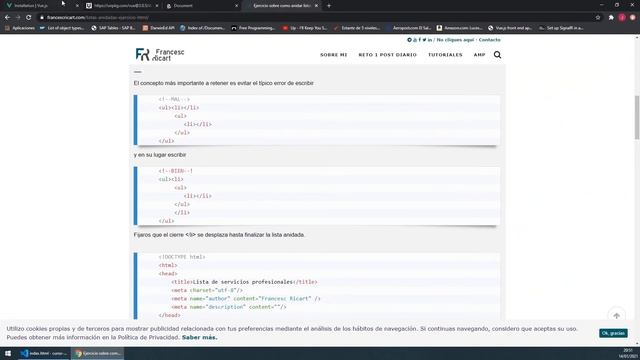Viewport: 640px width, 360px height.
Task: Switch to the unpkg.com vue tab
Action: pyautogui.click(x=122, y=6)
